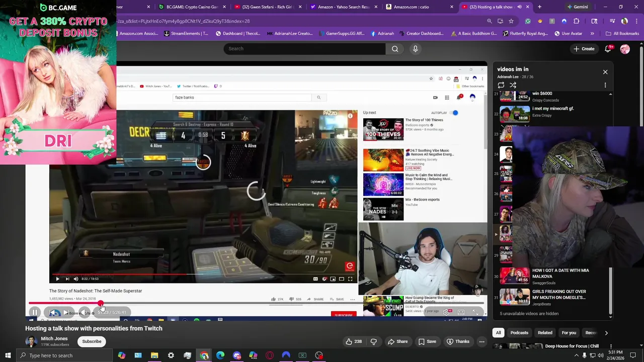
Task: Focus the YouTube Search field
Action: (304, 49)
